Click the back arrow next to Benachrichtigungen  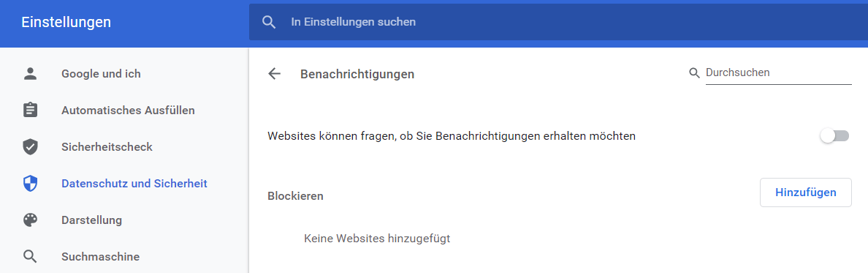coord(274,74)
